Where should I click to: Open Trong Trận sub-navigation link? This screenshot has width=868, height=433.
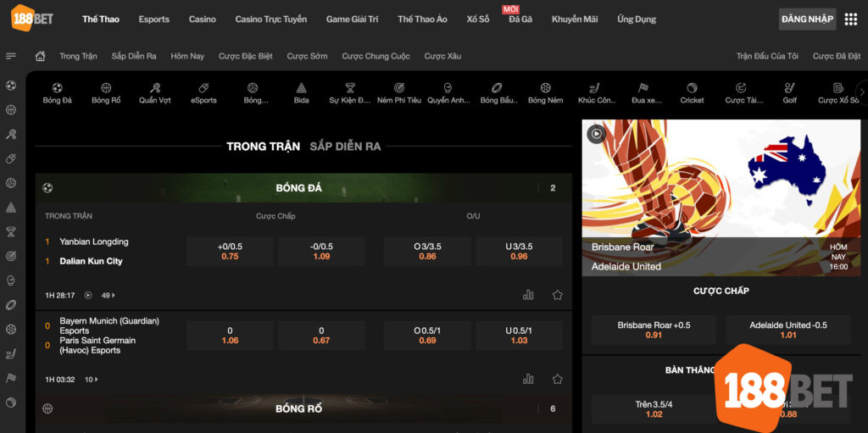coord(78,56)
